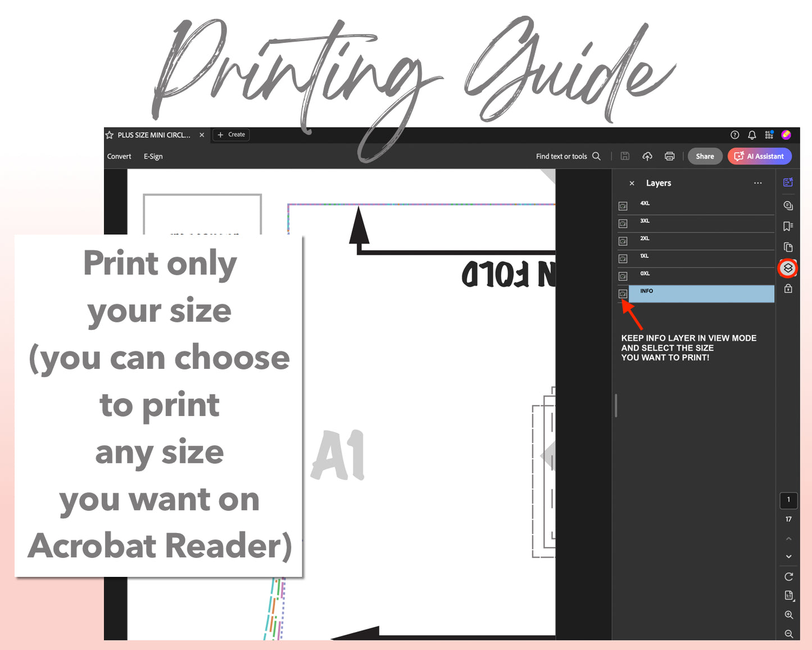Viewport: 812px width, 650px height.
Task: Click the cloud upload icon
Action: pyautogui.click(x=647, y=156)
